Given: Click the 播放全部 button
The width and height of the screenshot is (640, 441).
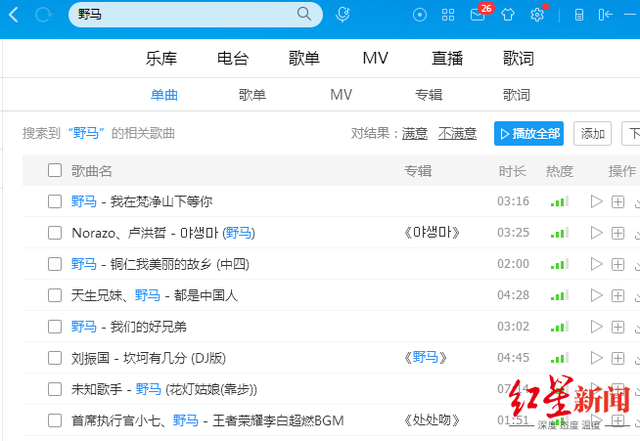Looking at the screenshot, I should [x=529, y=134].
